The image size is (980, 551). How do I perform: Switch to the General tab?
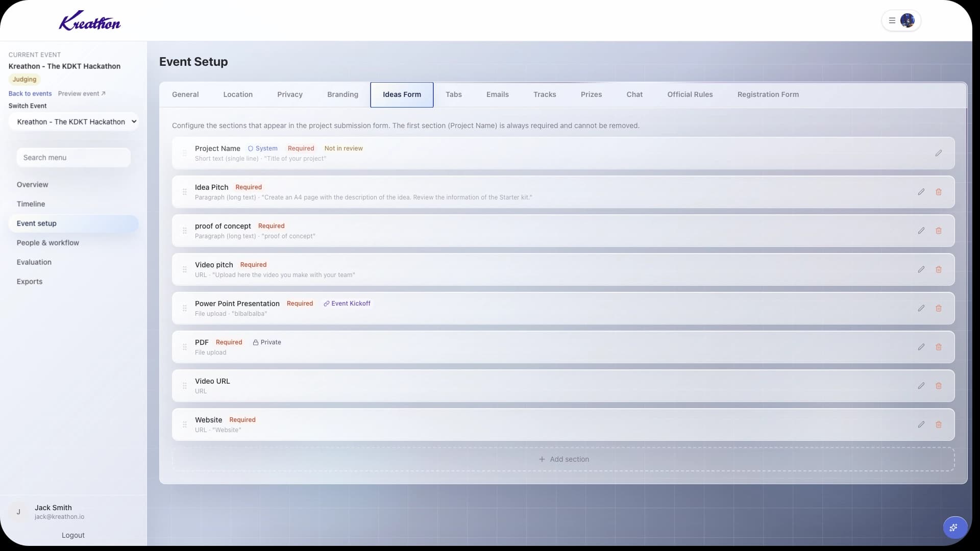[185, 94]
